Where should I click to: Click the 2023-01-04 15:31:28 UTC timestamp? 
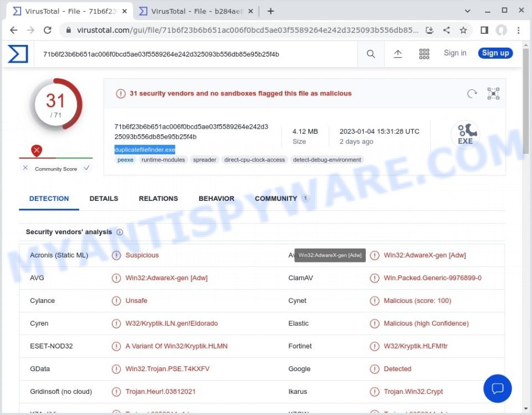click(379, 131)
